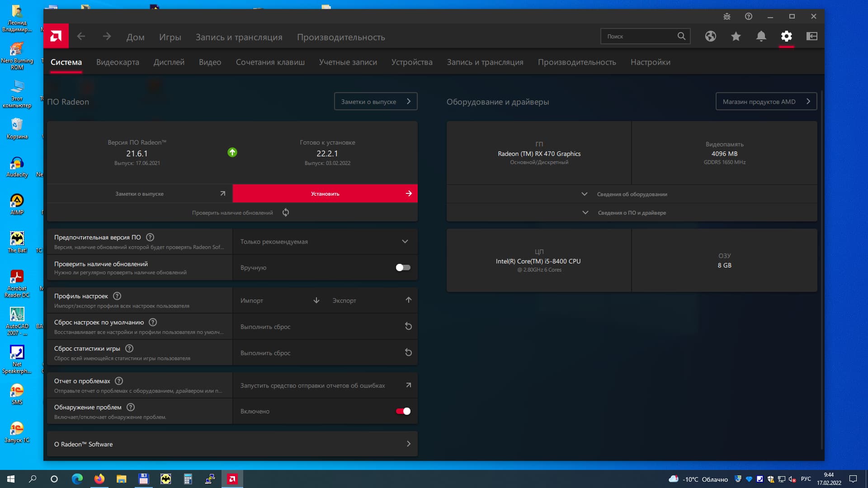
Task: Click the bug report icon in title bar
Action: 727,16
